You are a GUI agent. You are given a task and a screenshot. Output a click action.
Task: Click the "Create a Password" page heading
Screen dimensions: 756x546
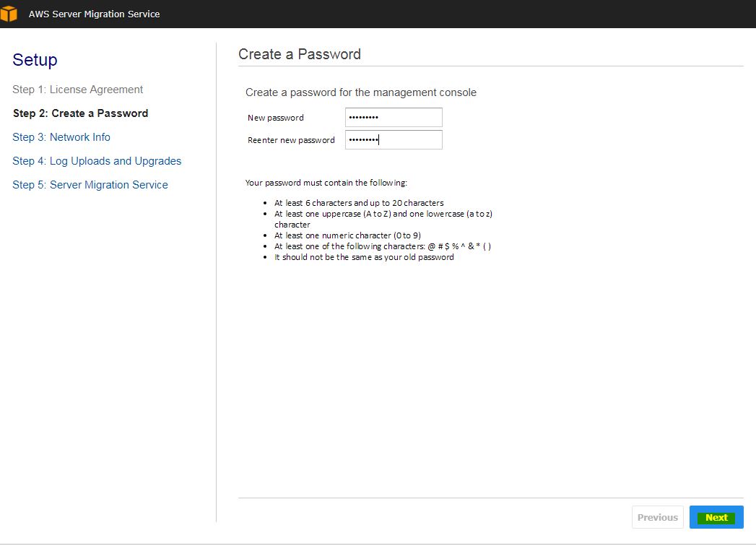click(300, 54)
